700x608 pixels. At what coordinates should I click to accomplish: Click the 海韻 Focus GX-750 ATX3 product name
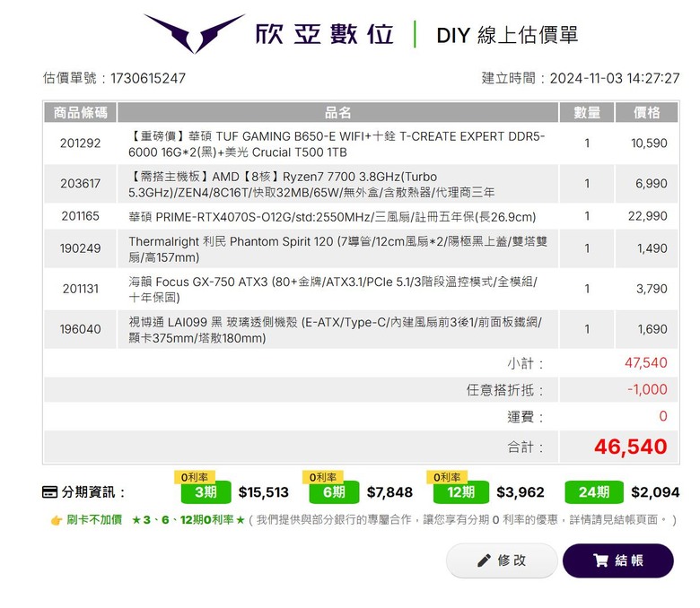333,290
